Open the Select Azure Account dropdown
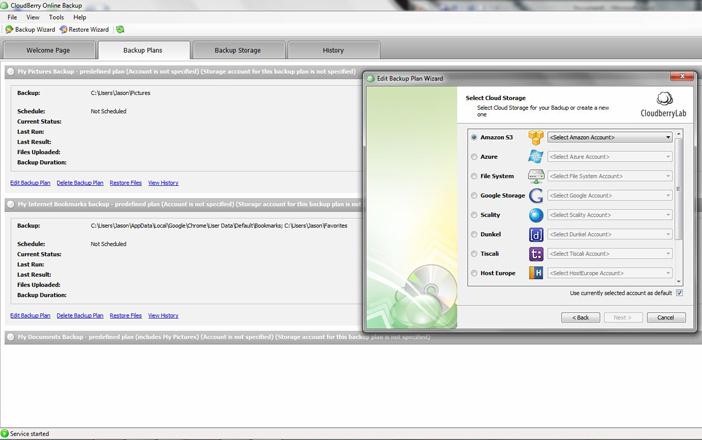This screenshot has height=440, width=702. [610, 157]
